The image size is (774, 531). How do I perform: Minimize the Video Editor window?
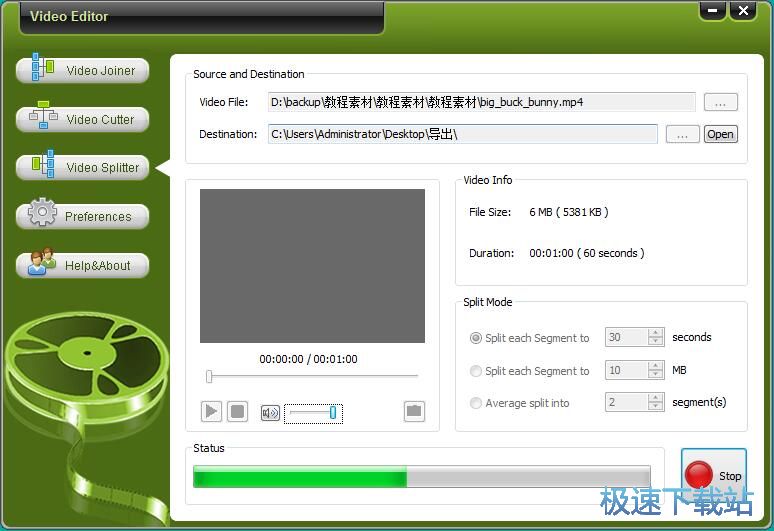713,10
